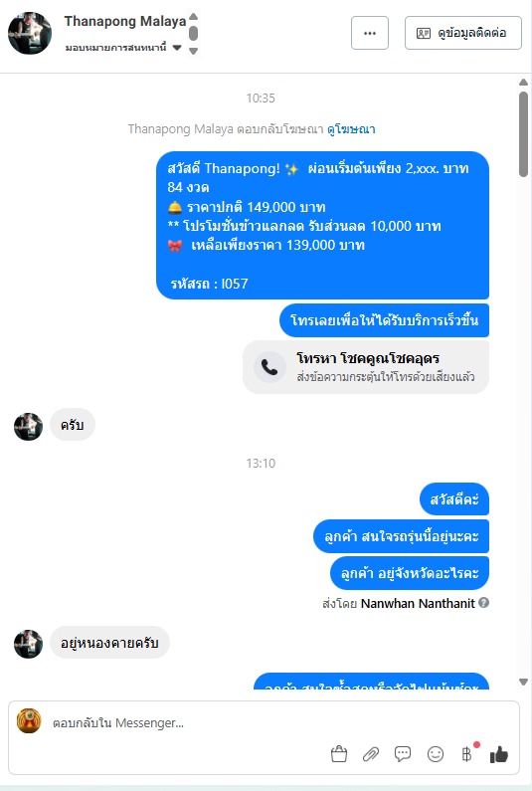Click the help icon beside Nanwhan Nanthanit

[483, 602]
